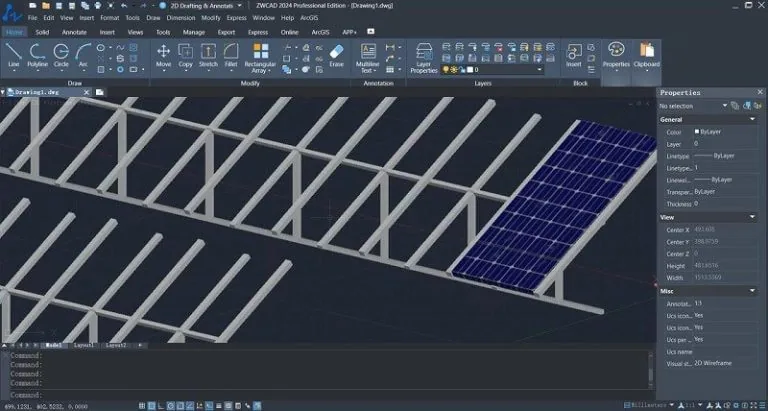Screen dimensions: 768x411
Task: Select the Fillet tool
Action: 231,53
